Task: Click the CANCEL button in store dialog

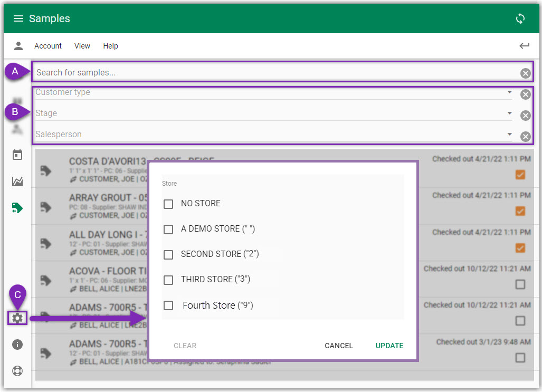Action: coord(338,346)
